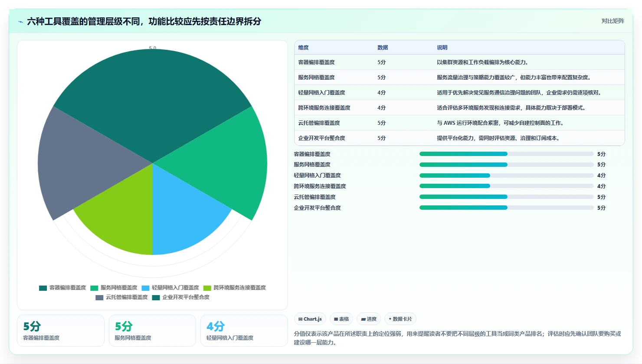Screen dimensions: 642x364
Task: Click the 企业开发平台整合度 progress bar
Action: click(506, 208)
